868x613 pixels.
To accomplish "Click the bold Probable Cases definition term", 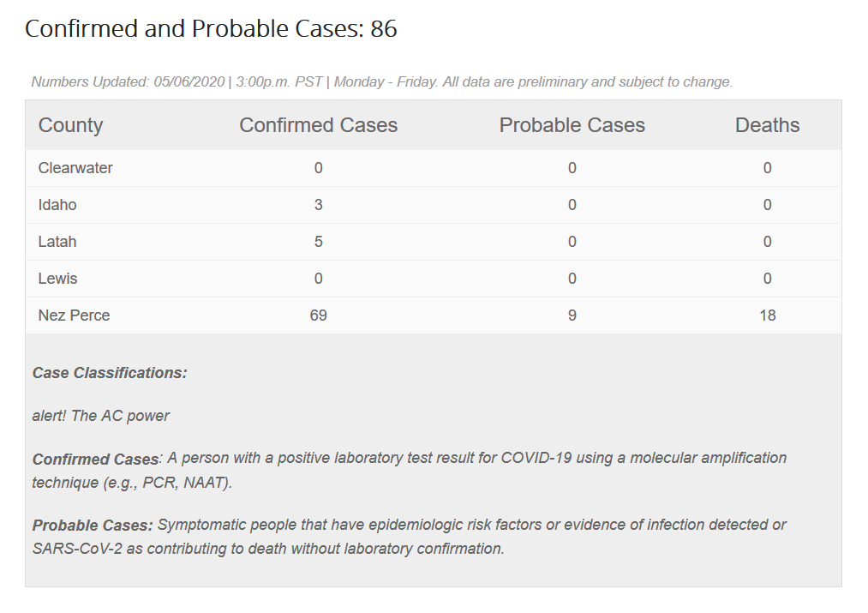I will pyautogui.click(x=93, y=525).
